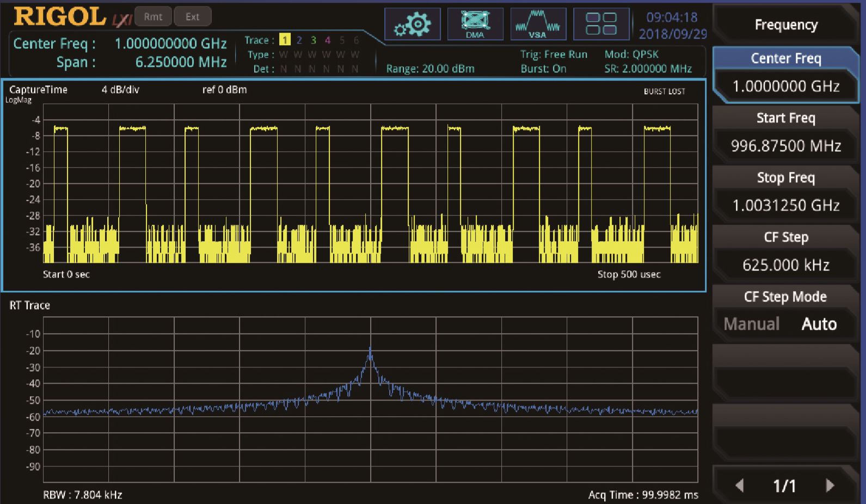The image size is (866, 504).
Task: Click the CF Step 625.000 kHz value
Action: [785, 265]
